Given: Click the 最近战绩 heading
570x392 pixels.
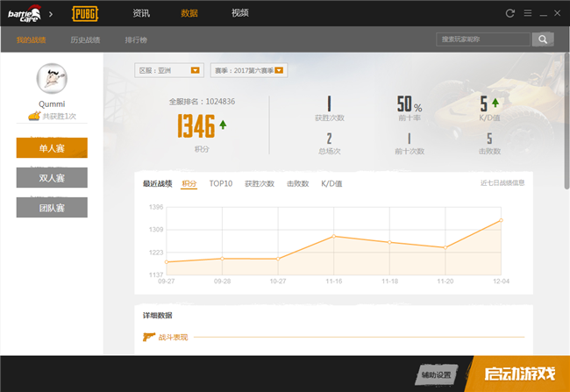Looking at the screenshot, I should [x=157, y=183].
